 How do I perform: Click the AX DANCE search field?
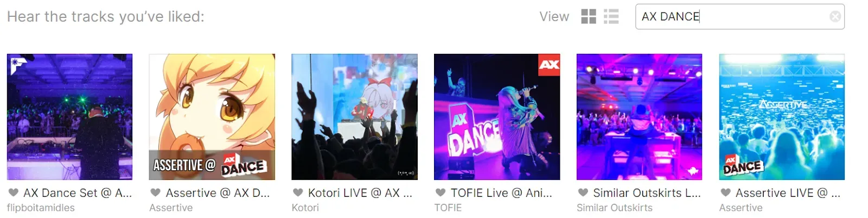[740, 17]
